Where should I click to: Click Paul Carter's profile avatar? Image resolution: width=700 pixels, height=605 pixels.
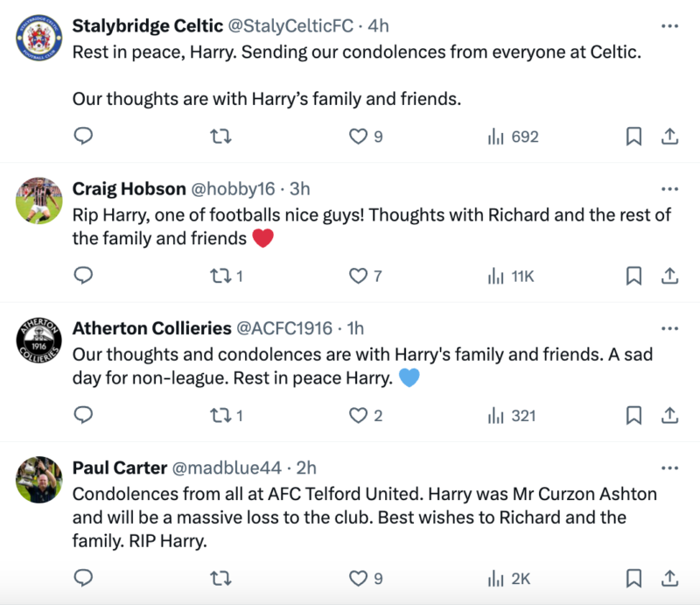pyautogui.click(x=39, y=480)
